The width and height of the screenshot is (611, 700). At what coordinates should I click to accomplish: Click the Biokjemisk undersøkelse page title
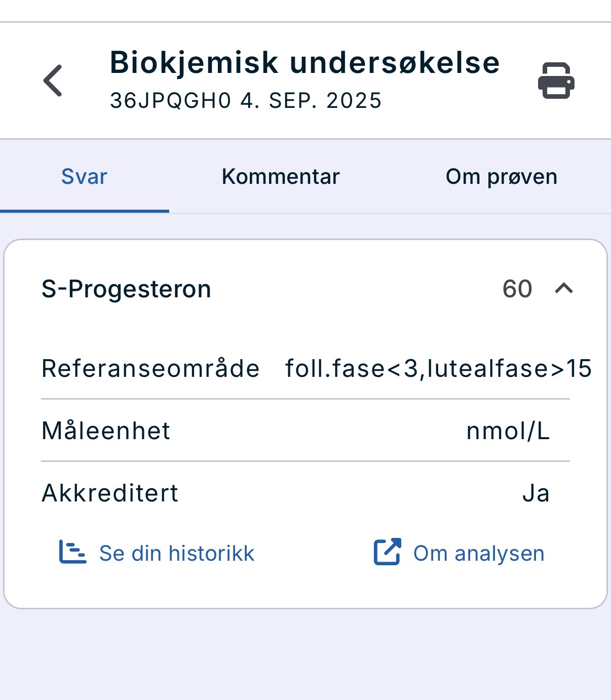pyautogui.click(x=304, y=63)
